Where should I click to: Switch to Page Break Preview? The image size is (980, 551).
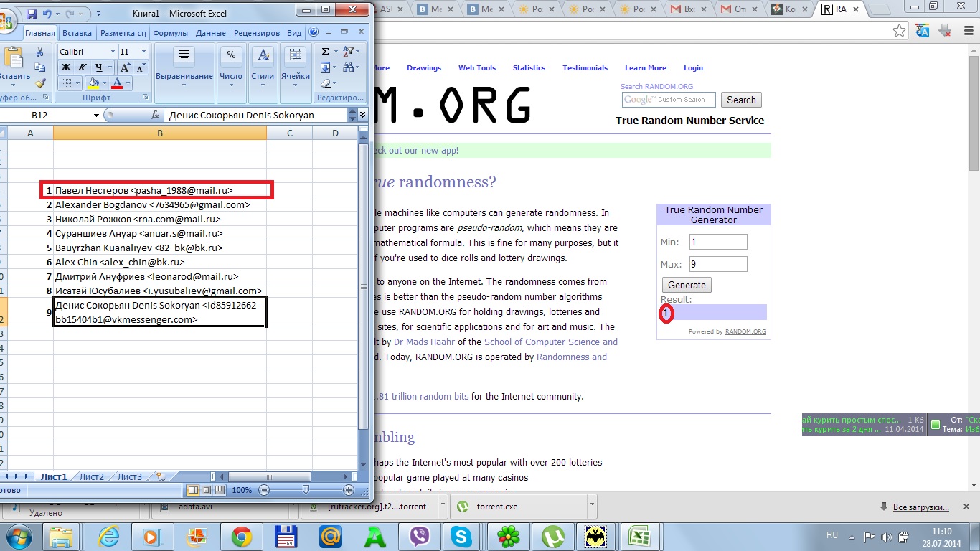218,490
